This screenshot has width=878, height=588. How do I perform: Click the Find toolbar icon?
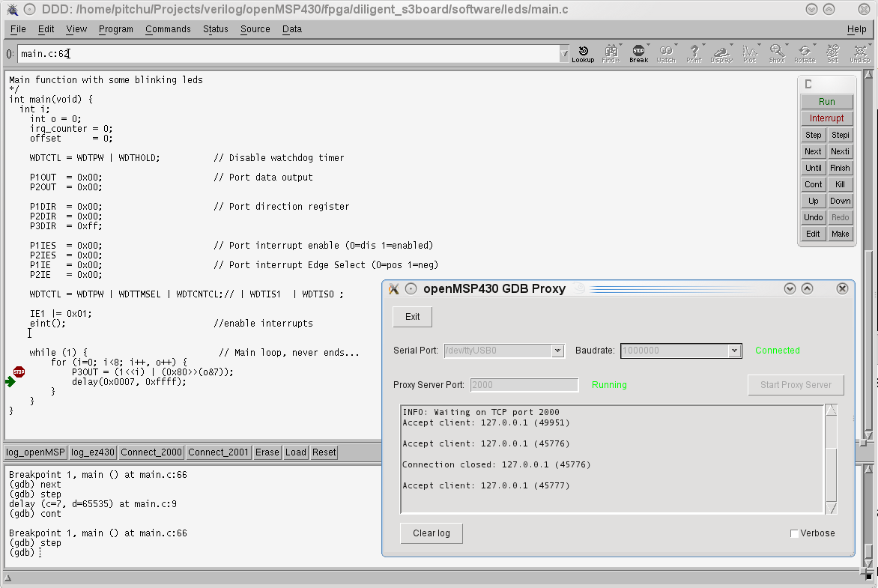(611, 53)
